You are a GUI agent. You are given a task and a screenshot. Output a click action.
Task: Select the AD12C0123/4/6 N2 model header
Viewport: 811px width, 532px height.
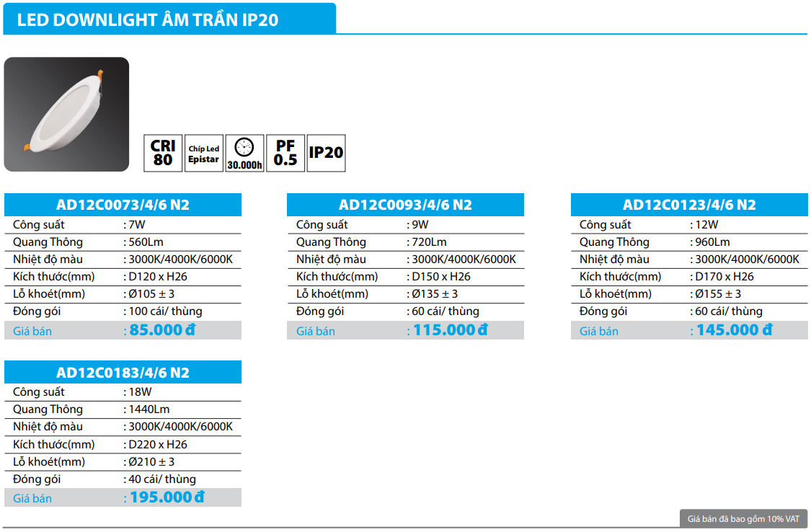(689, 205)
